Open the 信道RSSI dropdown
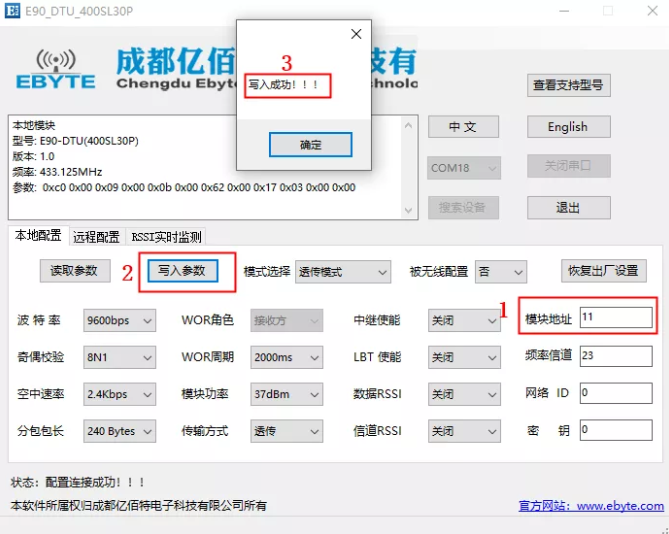669x534 pixels. pyautogui.click(x=464, y=431)
